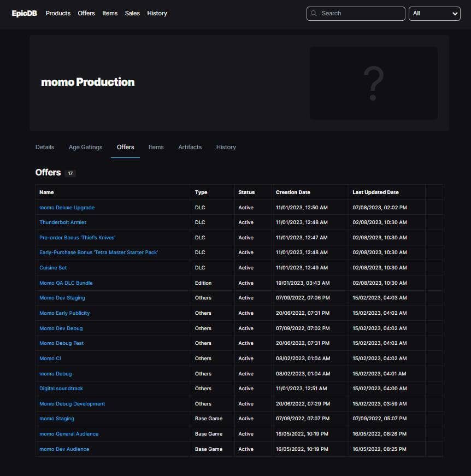Click the EpicDB logo
The width and height of the screenshot is (471, 476).
coord(25,13)
